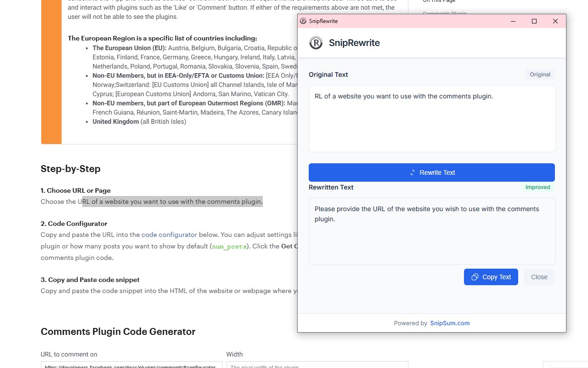Click the Improved badge label

click(538, 187)
